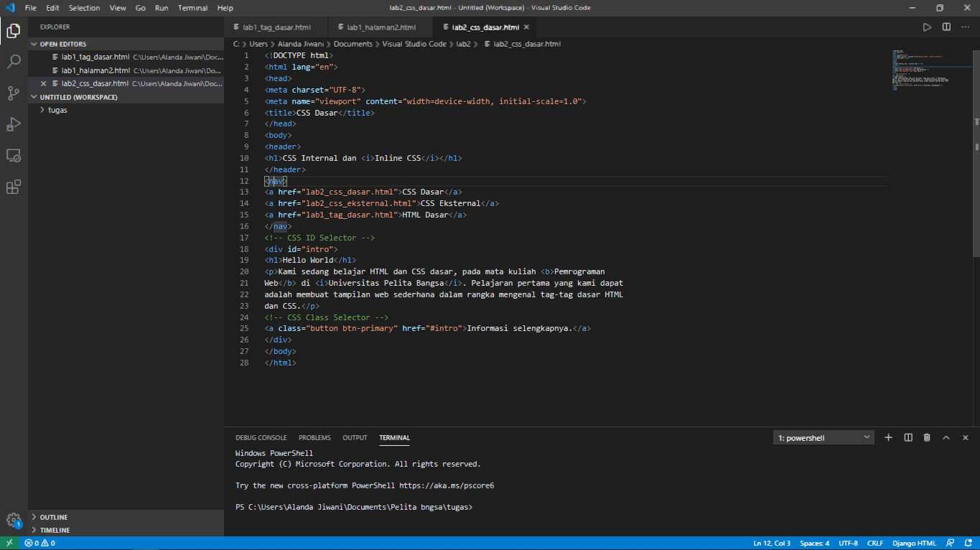Open editor More Actions ellipsis
This screenshot has width=980, height=550.
[966, 27]
